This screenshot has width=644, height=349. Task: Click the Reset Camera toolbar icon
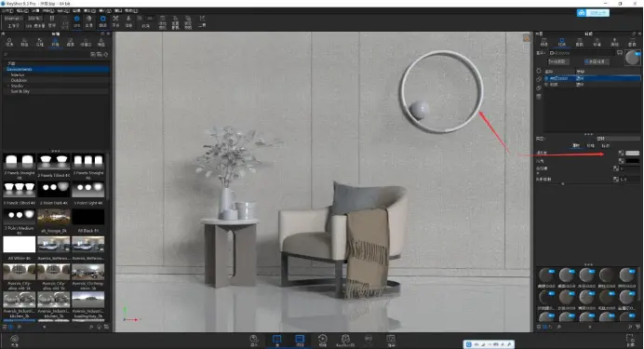tap(175, 21)
